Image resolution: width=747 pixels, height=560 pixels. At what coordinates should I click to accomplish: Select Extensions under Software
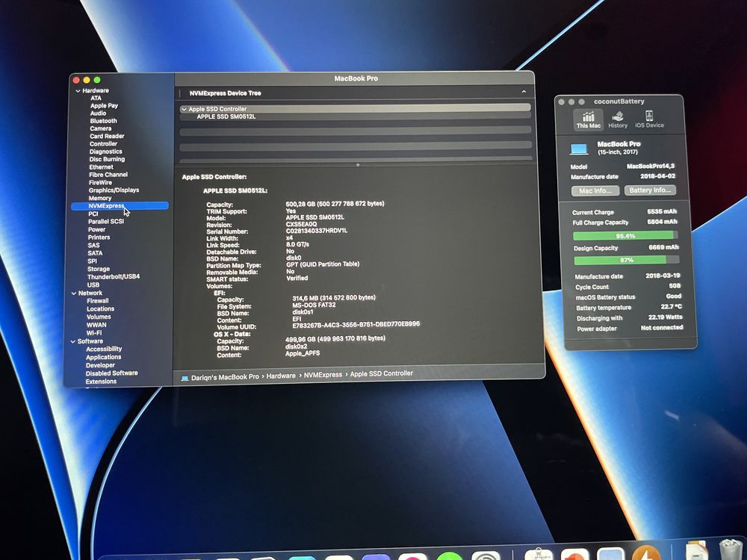point(101,382)
